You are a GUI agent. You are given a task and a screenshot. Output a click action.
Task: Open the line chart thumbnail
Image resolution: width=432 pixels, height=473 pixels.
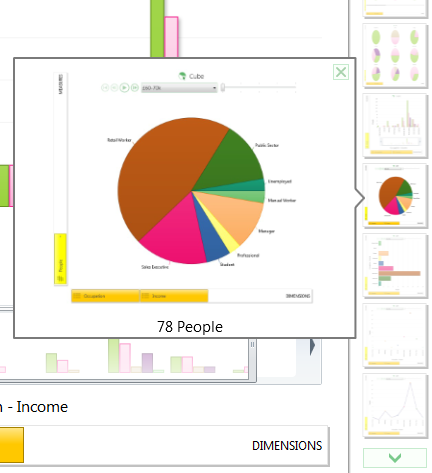(x=395, y=406)
